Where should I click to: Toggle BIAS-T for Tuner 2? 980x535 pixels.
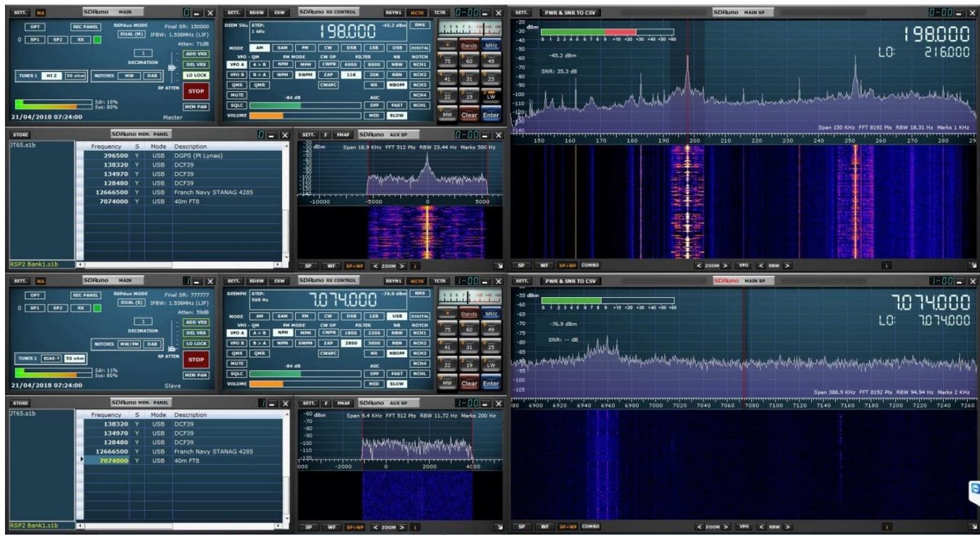tap(52, 359)
